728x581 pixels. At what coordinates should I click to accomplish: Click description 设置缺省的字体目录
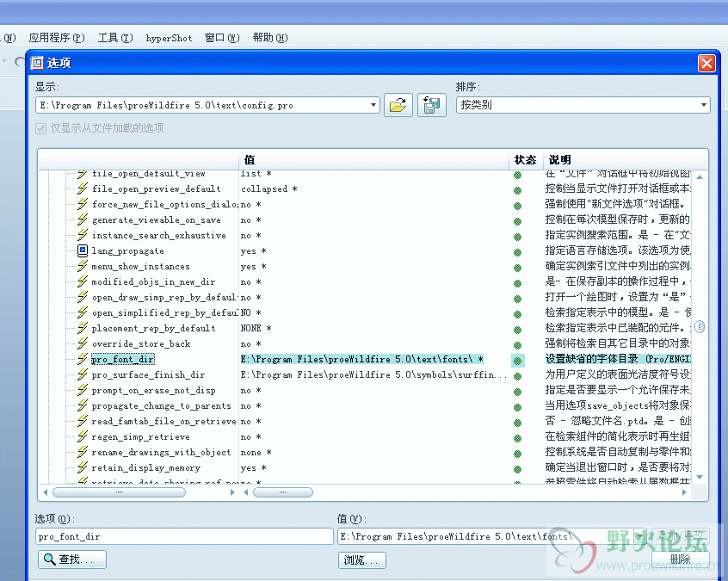(618, 359)
